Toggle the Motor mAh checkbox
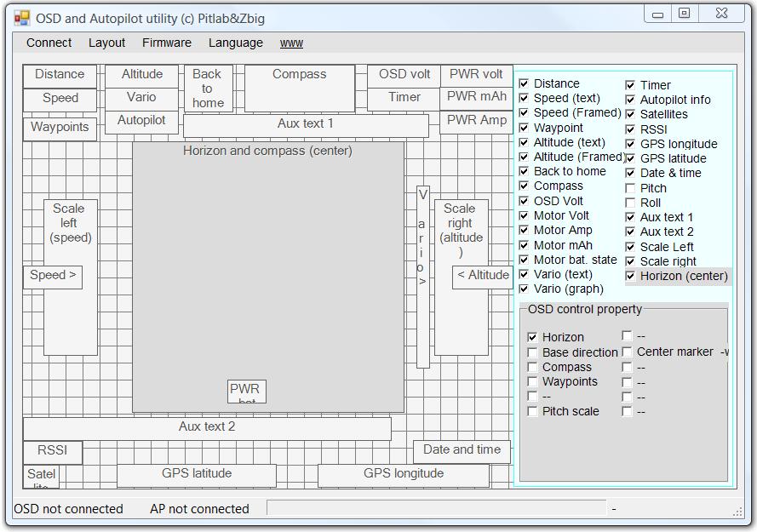This screenshot has height=532, width=757. [524, 245]
